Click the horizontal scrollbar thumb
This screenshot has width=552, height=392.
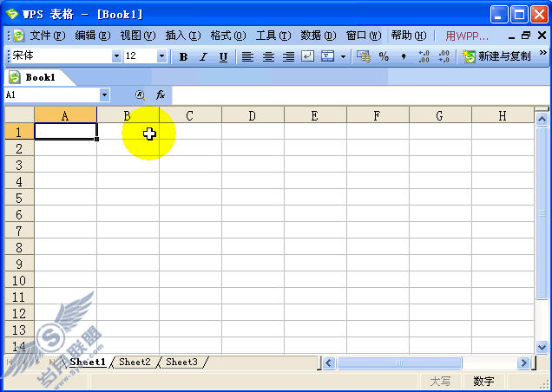399,363
